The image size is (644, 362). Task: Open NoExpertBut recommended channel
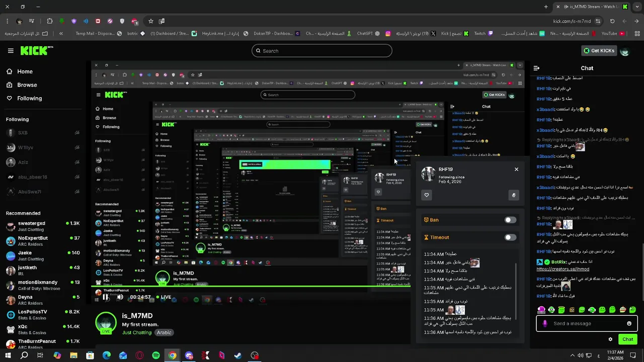[x=43, y=241]
